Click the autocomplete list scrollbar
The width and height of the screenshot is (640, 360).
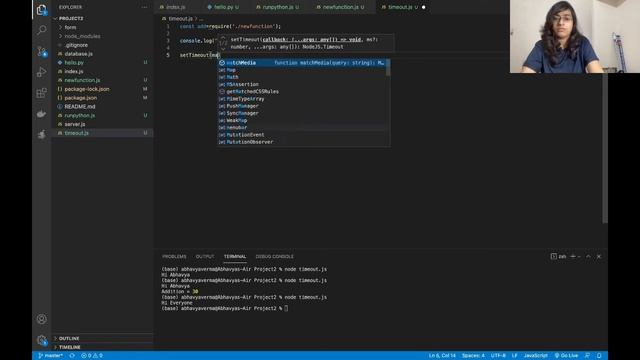pyautogui.click(x=388, y=68)
